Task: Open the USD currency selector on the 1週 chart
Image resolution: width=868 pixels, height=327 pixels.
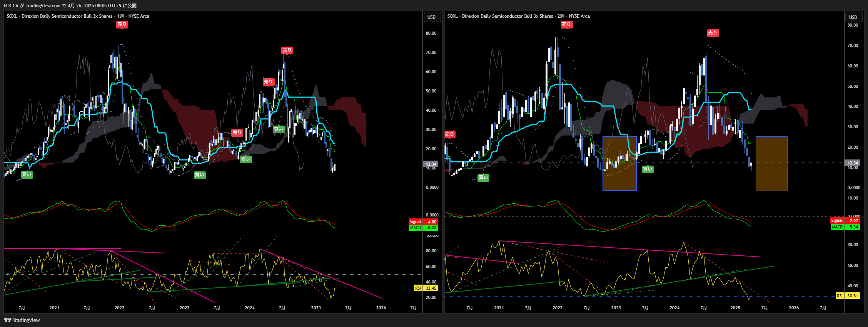Action: [431, 17]
